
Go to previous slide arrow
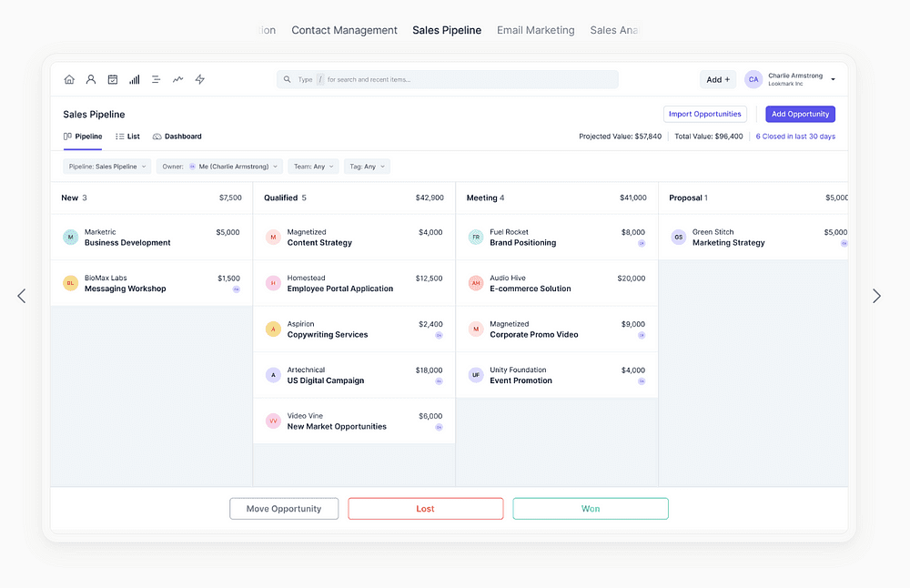pos(22,296)
